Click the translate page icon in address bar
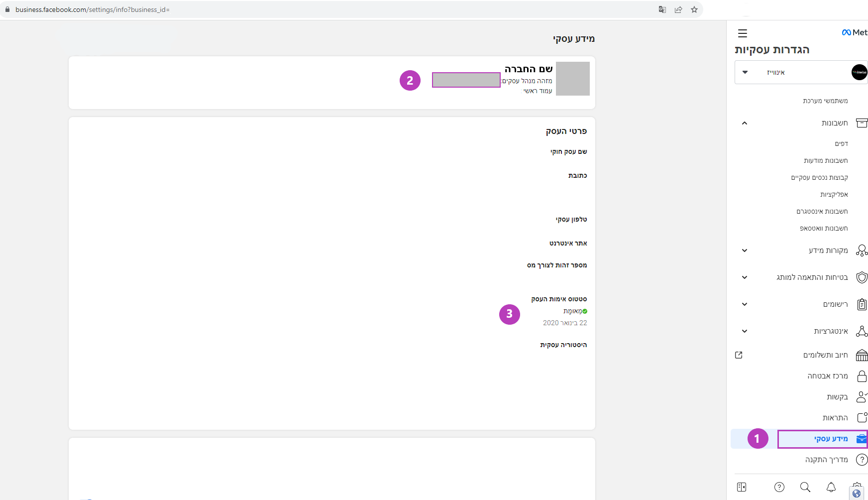 (662, 9)
